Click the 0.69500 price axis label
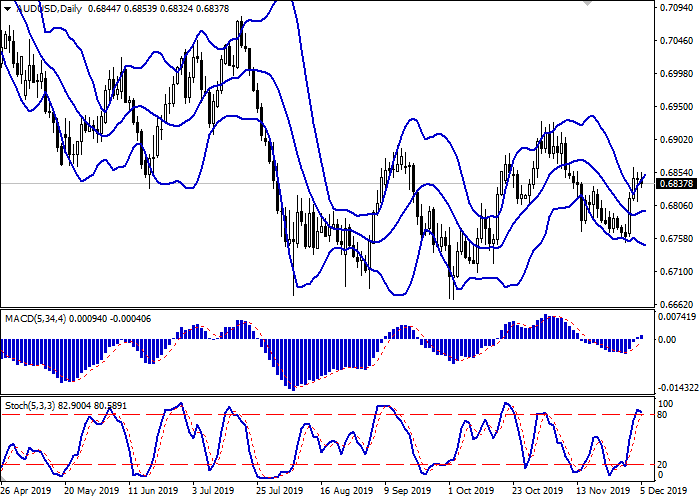The height and width of the screenshot is (500, 700). (x=676, y=106)
